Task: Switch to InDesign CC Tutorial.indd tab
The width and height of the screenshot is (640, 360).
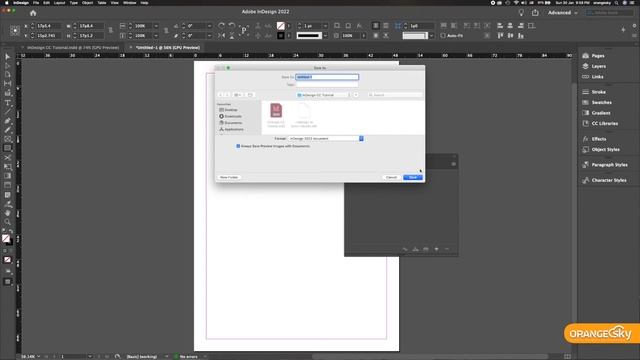Action: 73,48
